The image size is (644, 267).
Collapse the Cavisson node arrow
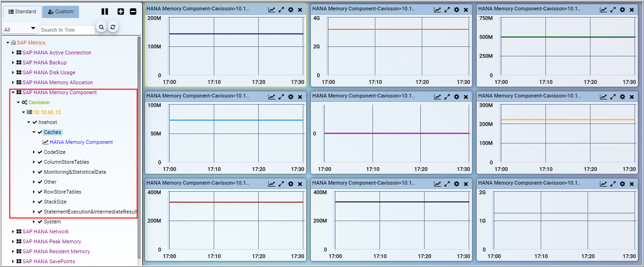point(18,102)
